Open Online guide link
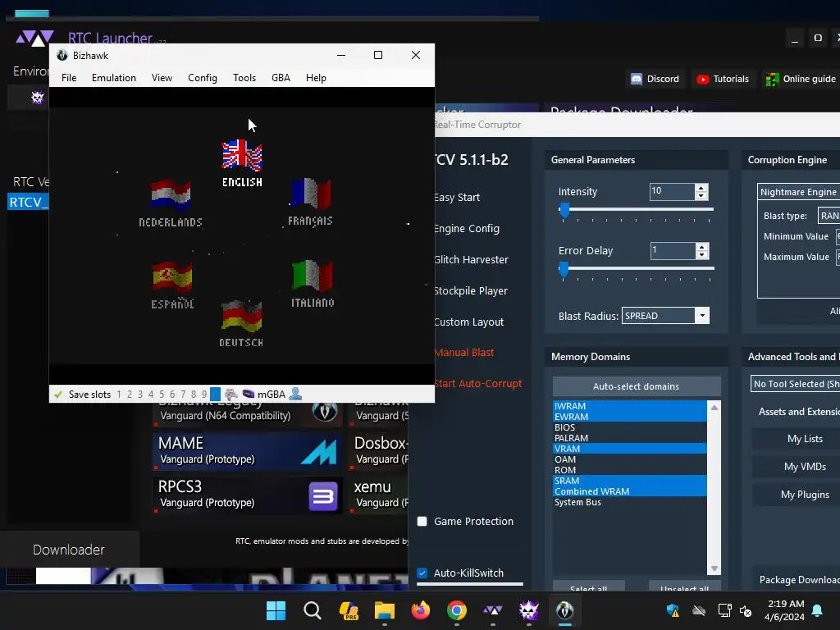The image size is (840, 630). (801, 79)
